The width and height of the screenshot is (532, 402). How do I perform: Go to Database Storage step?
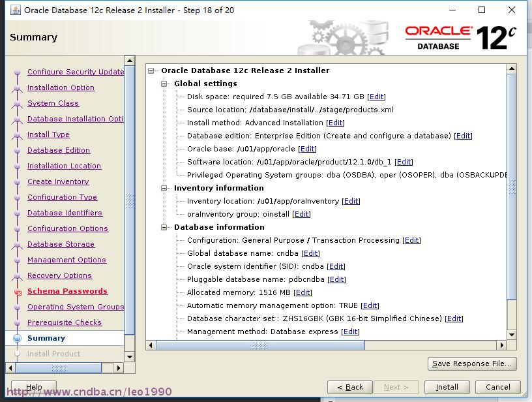coord(61,244)
